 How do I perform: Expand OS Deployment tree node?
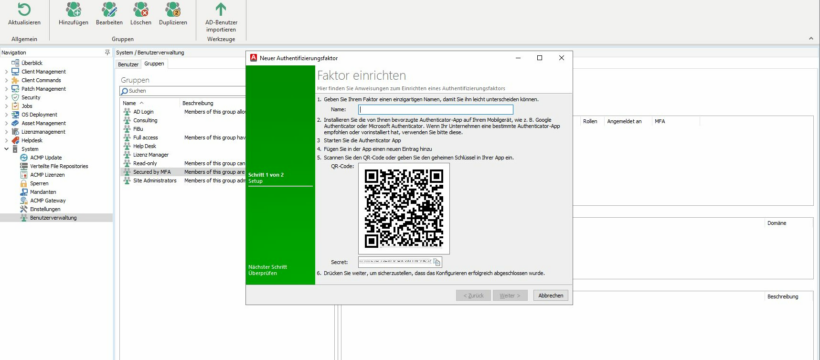tap(6, 115)
